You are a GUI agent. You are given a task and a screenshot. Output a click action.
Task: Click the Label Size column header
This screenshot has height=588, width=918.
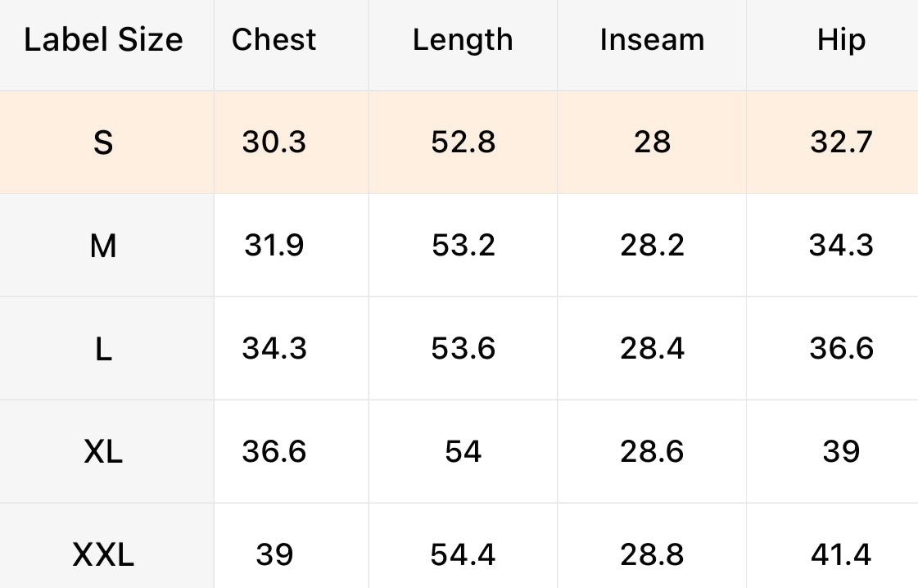pyautogui.click(x=103, y=40)
